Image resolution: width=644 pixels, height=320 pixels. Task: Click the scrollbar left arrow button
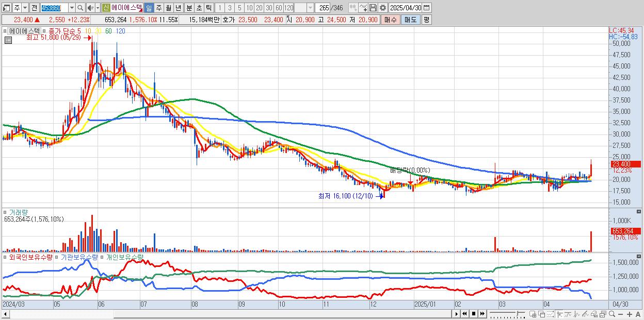point(5,314)
